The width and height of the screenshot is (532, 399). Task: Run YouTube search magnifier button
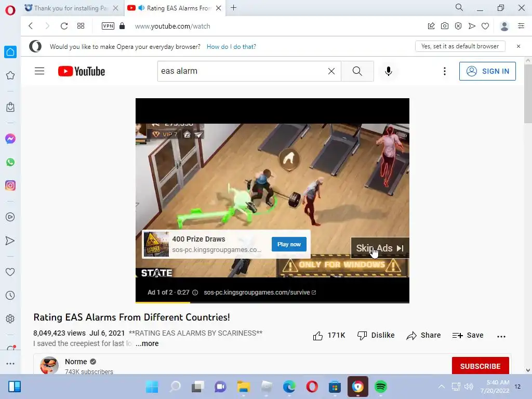click(x=357, y=71)
